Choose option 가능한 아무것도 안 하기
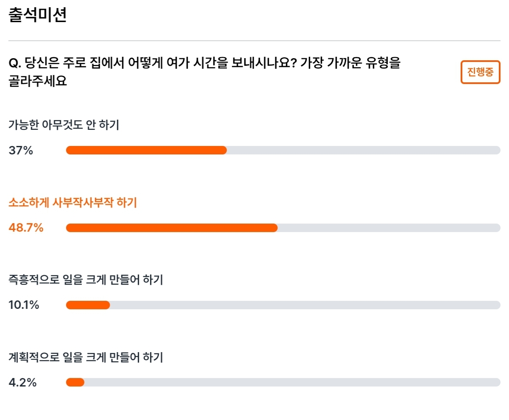The width and height of the screenshot is (509, 420). (x=64, y=125)
